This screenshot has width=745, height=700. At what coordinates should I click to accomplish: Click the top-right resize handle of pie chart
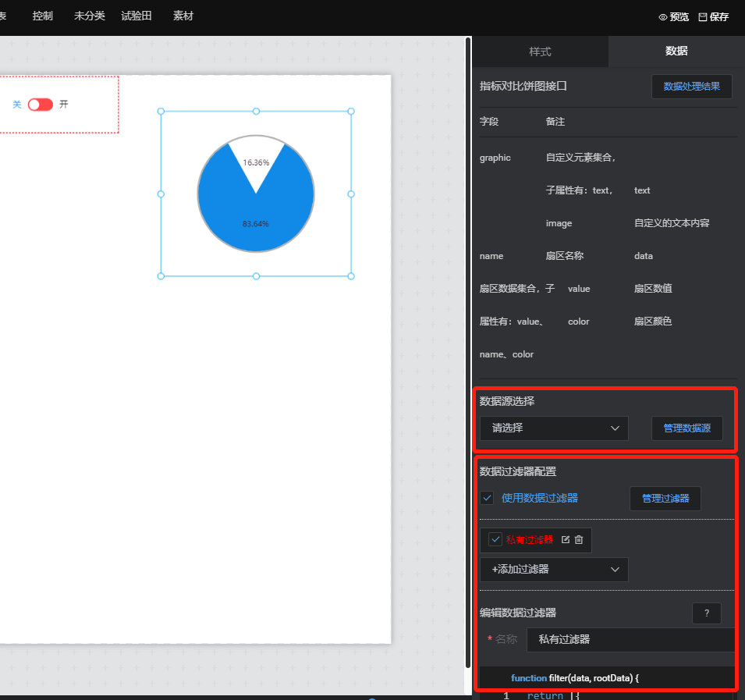[x=350, y=112]
